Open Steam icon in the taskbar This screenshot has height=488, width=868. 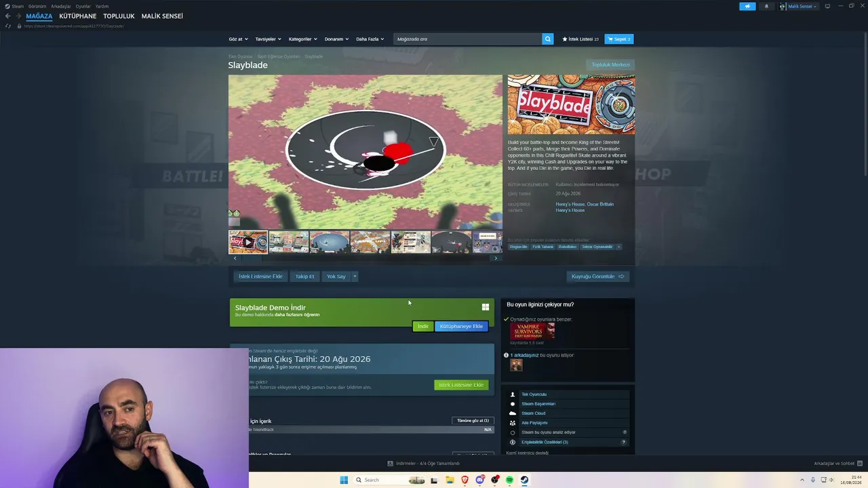pyautogui.click(x=524, y=480)
